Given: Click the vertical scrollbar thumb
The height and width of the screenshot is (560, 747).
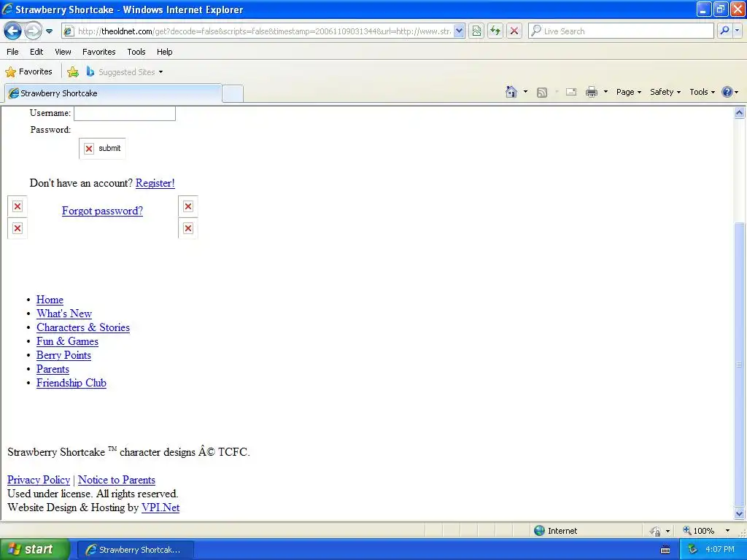Looking at the screenshot, I should [740, 365].
